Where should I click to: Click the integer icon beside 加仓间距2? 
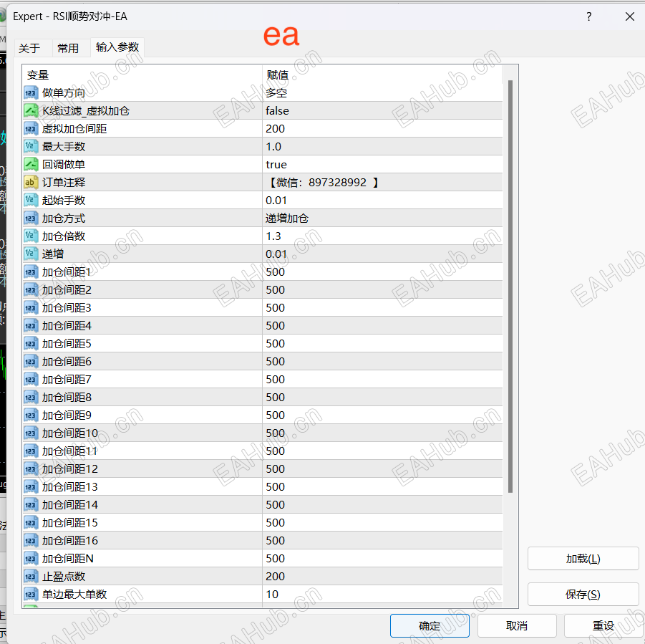pyautogui.click(x=31, y=289)
